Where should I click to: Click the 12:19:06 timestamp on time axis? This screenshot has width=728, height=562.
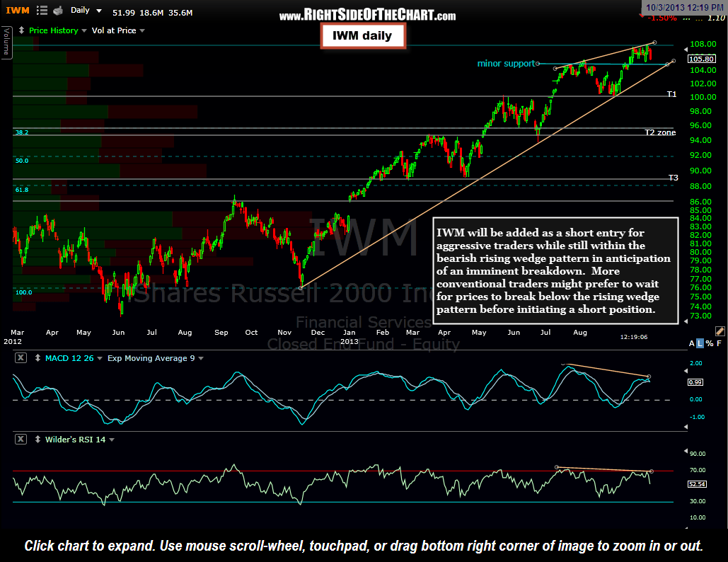(x=634, y=337)
